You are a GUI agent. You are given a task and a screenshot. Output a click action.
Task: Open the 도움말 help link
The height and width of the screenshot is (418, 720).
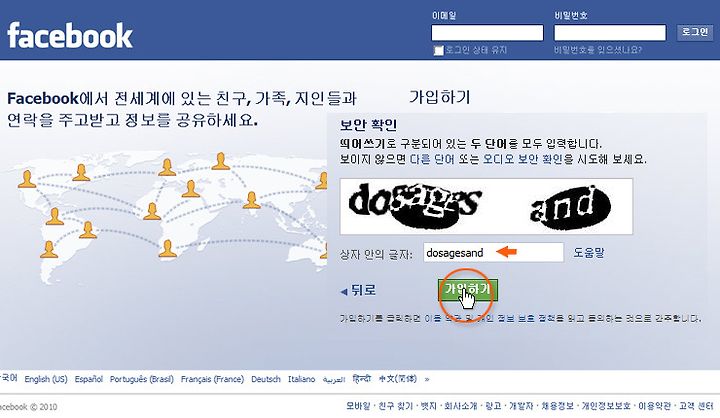[589, 252]
